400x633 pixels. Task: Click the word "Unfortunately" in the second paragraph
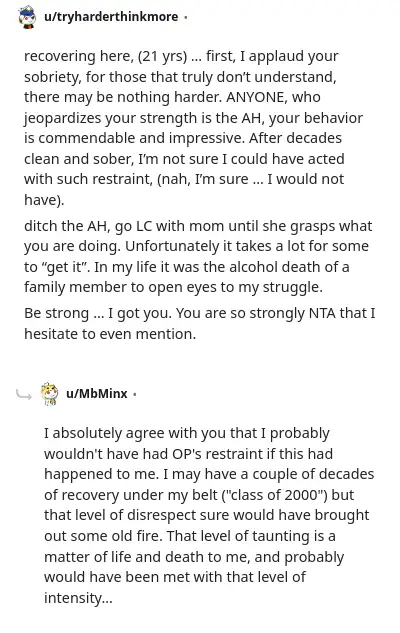(x=172, y=246)
